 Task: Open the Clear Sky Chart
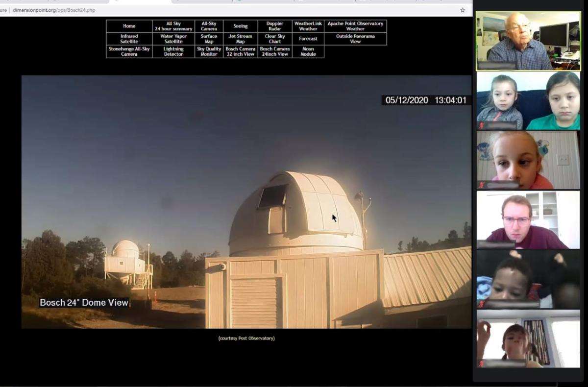(x=274, y=39)
